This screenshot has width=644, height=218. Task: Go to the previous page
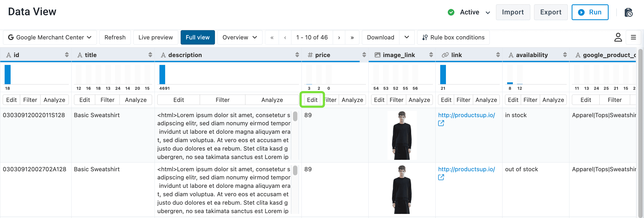pos(285,38)
